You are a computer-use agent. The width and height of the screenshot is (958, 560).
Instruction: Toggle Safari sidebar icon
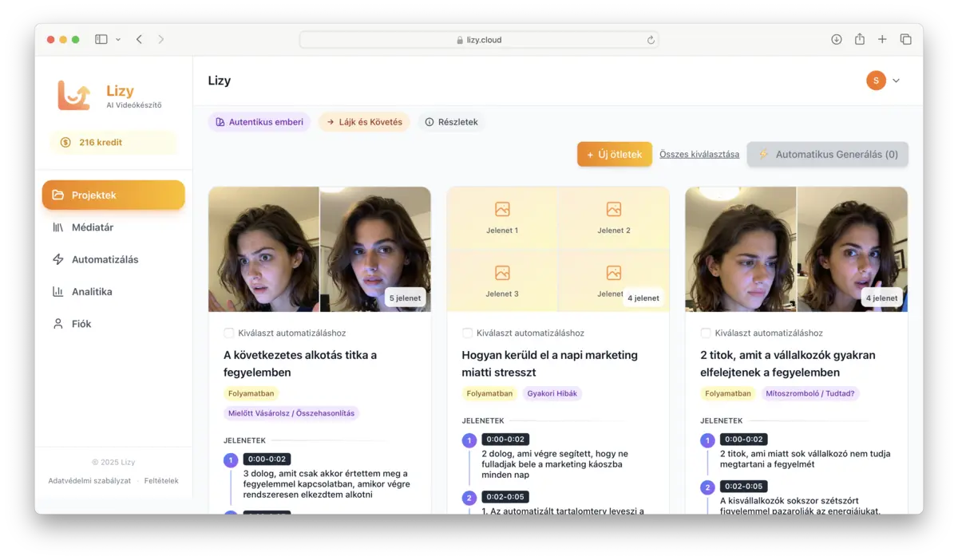(101, 39)
